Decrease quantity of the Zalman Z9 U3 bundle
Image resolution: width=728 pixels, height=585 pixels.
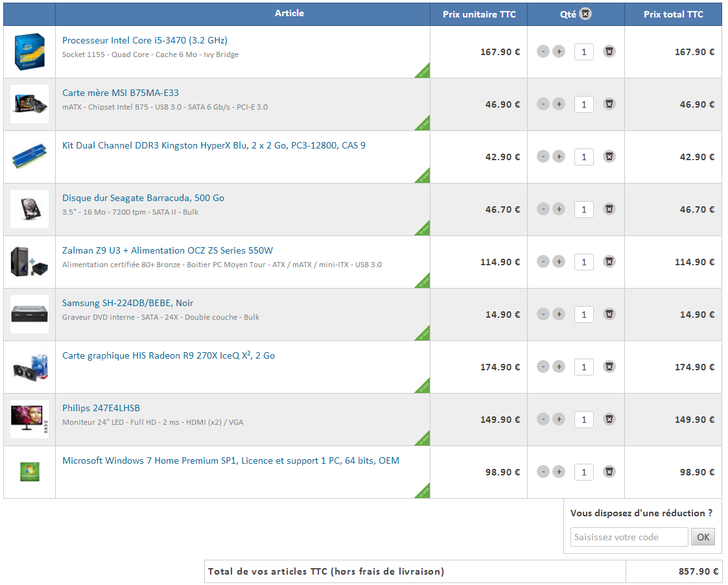tap(543, 261)
